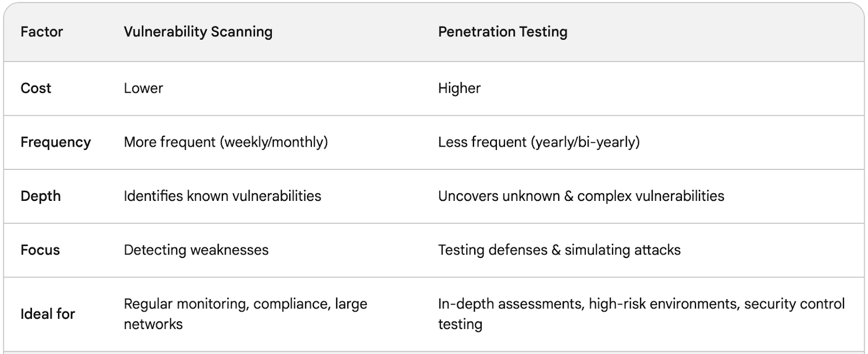
Task: Click the 'Detecting weaknesses' cell
Action: pos(196,250)
